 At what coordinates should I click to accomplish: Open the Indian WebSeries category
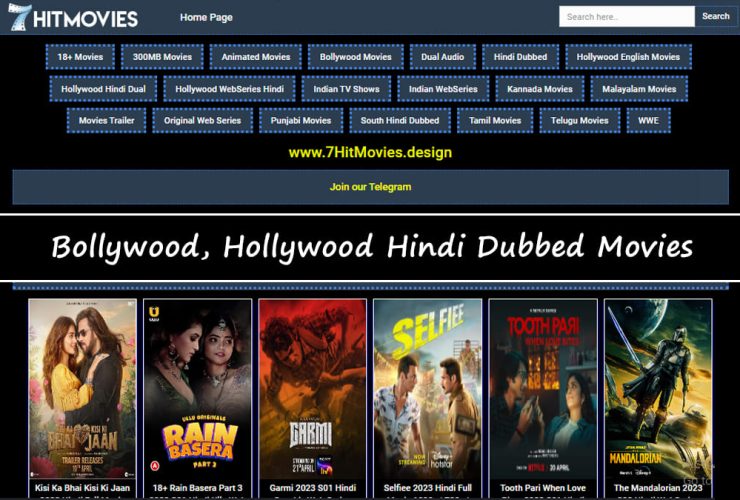click(443, 89)
